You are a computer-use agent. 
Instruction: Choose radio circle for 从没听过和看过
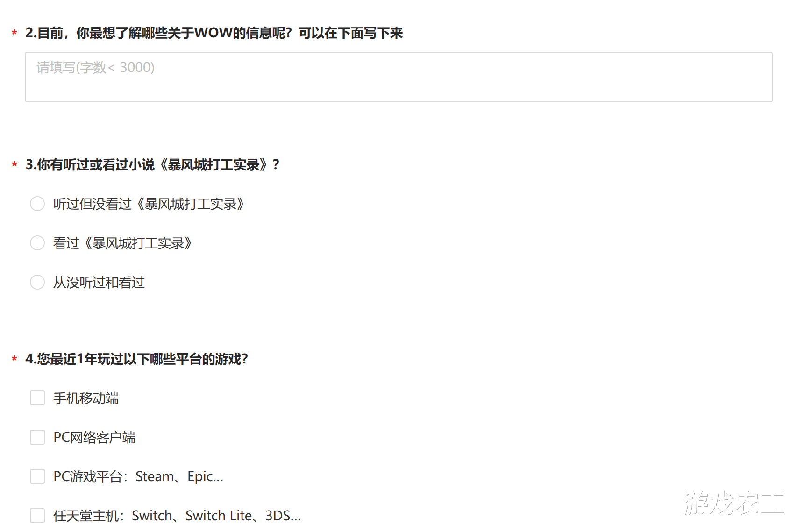37,282
